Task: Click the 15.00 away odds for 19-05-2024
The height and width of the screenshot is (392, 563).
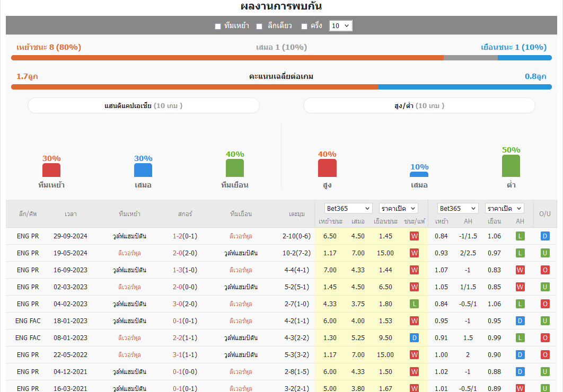Action: click(385, 253)
